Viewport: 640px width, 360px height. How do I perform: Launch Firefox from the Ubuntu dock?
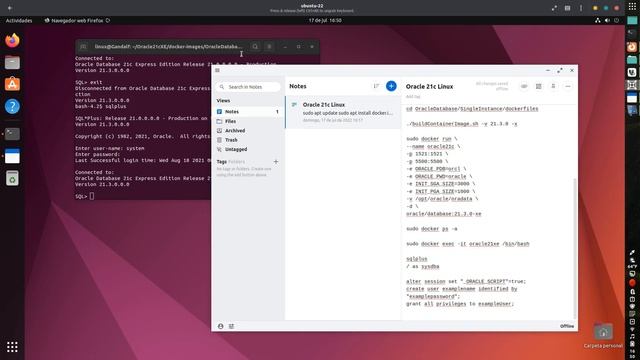[x=12, y=40]
